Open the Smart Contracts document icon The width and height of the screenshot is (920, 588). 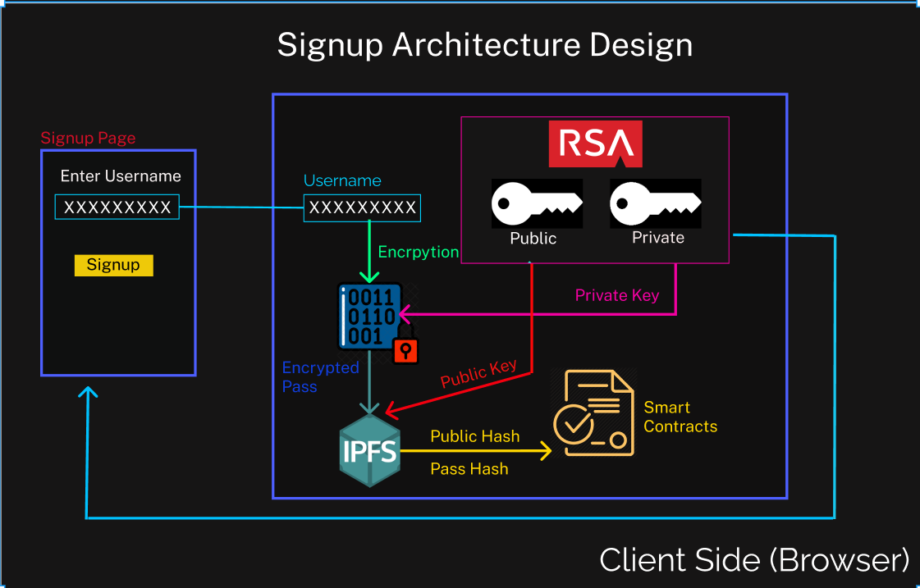coord(594,413)
